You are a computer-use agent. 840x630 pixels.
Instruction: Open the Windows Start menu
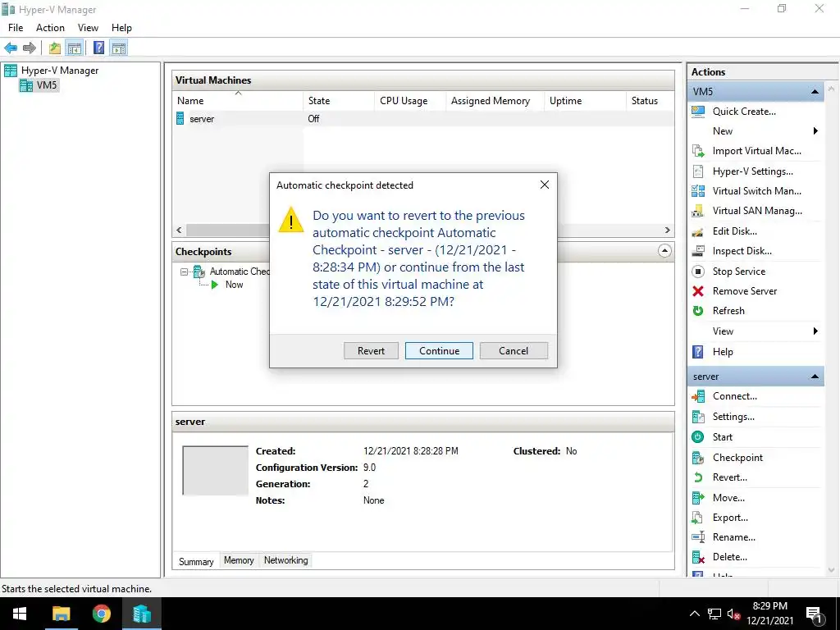(20, 614)
